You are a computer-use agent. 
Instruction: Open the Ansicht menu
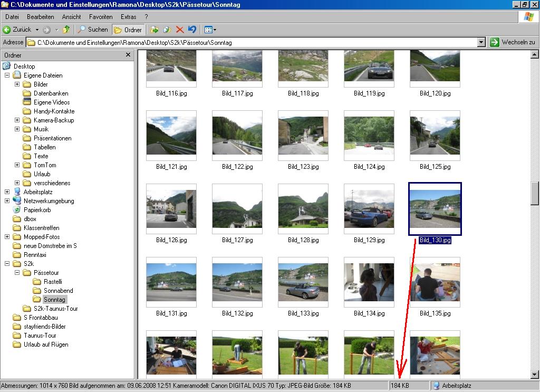(72, 17)
